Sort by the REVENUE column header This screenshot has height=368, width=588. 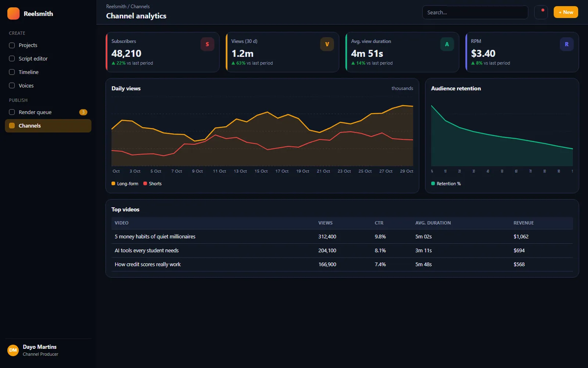click(524, 223)
